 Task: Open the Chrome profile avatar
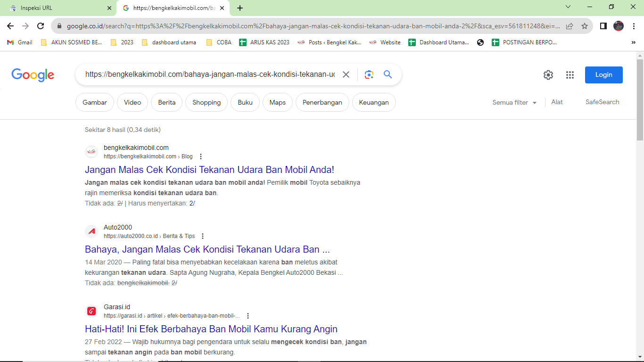619,26
